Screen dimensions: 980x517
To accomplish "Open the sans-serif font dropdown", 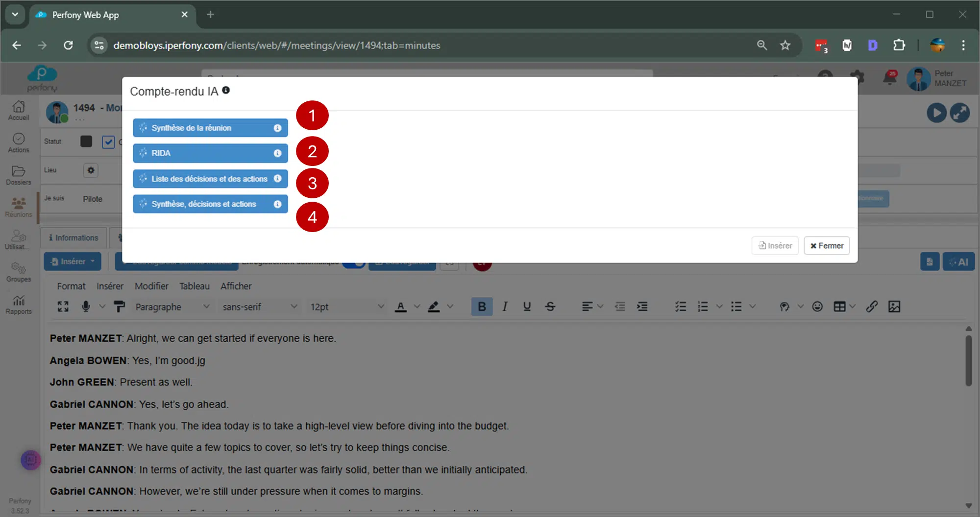I will 259,307.
